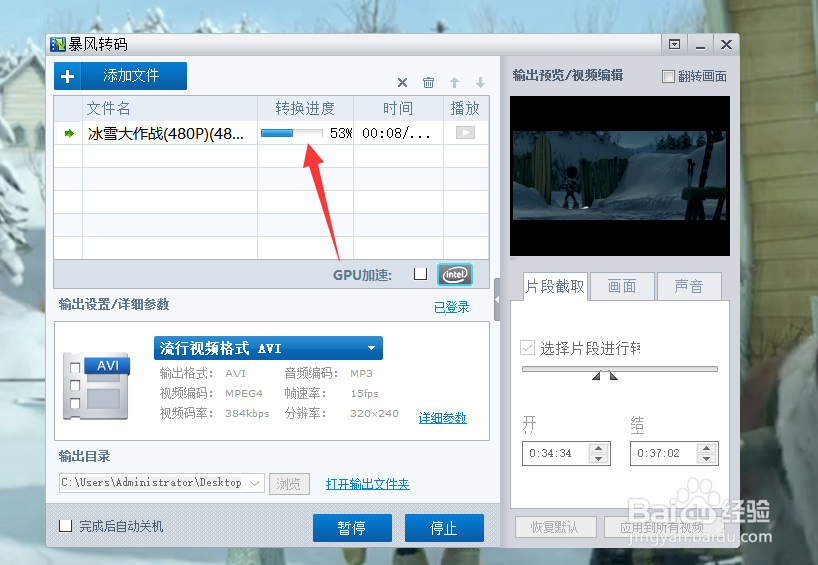This screenshot has height=565, width=818.
Task: Minimize the 暴风转码 window
Action: [x=701, y=44]
